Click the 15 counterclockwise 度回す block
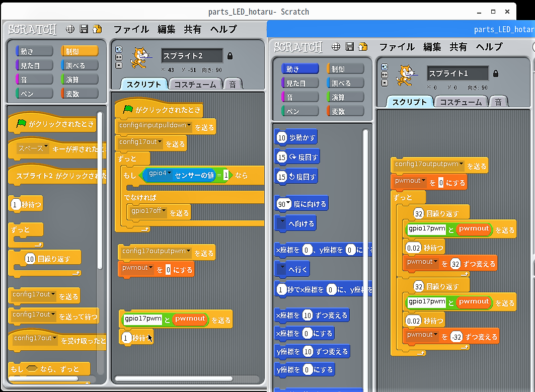This screenshot has height=392, width=535. 296,177
